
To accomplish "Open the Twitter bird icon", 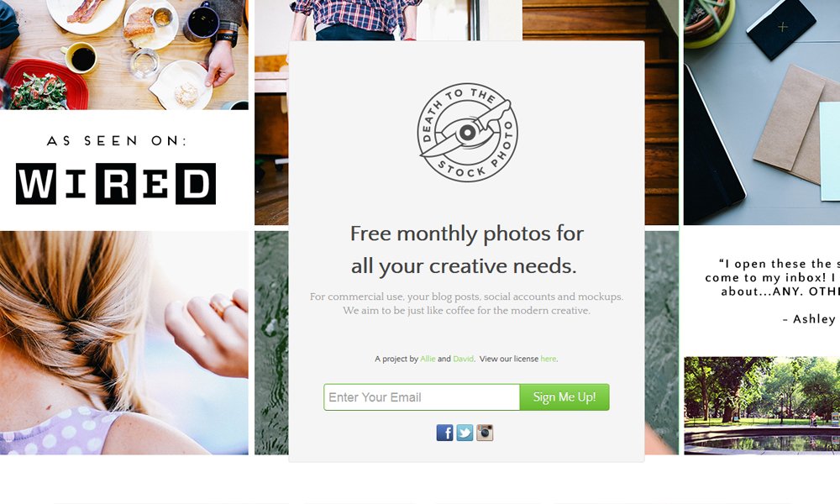I will coord(465,433).
